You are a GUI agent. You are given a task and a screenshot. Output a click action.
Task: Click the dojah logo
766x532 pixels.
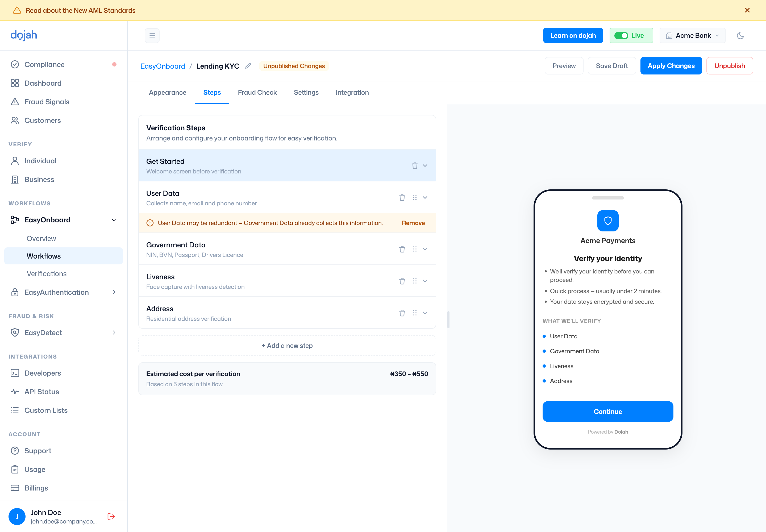(24, 35)
